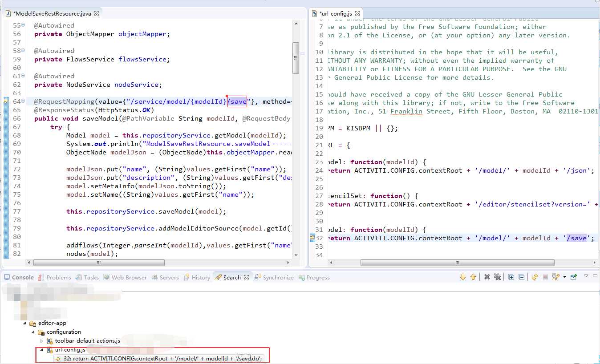Click the search marker at line 32 gutter
The height and width of the screenshot is (364, 600).
point(312,238)
